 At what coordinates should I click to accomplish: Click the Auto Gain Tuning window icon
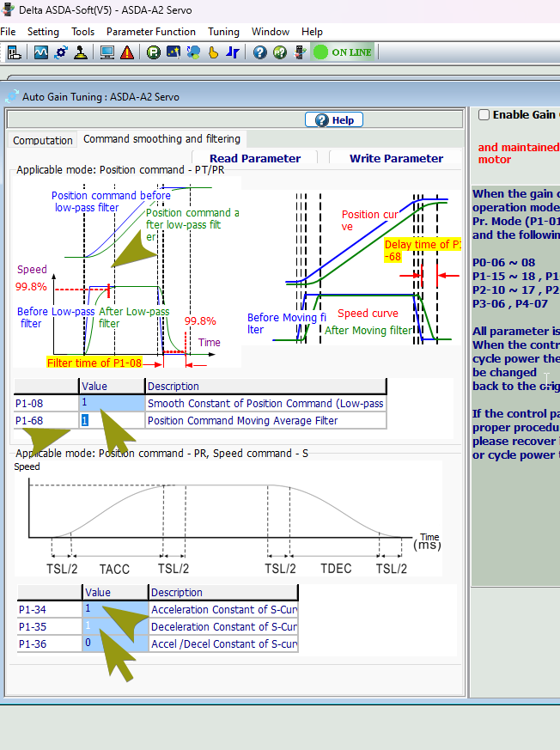pos(11,96)
